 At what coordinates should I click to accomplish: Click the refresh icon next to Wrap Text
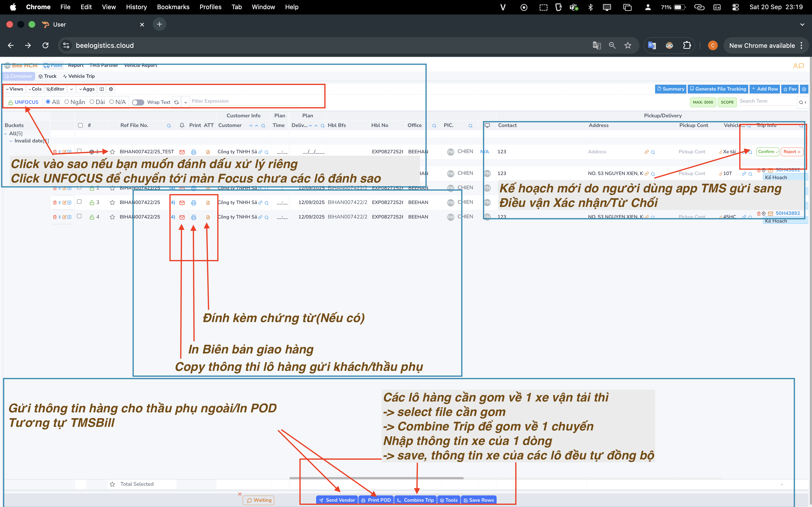coord(176,102)
